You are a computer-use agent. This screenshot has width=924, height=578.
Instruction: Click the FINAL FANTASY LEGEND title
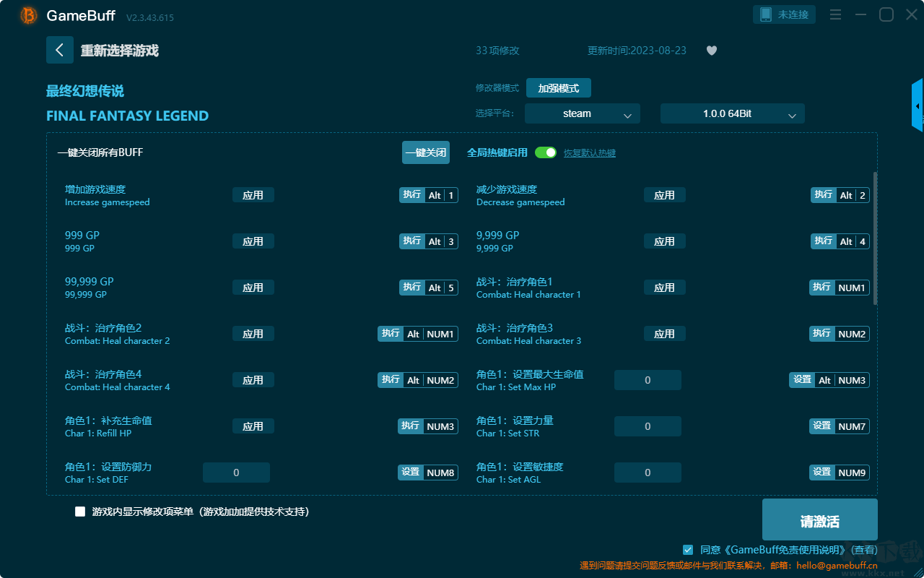pos(128,116)
